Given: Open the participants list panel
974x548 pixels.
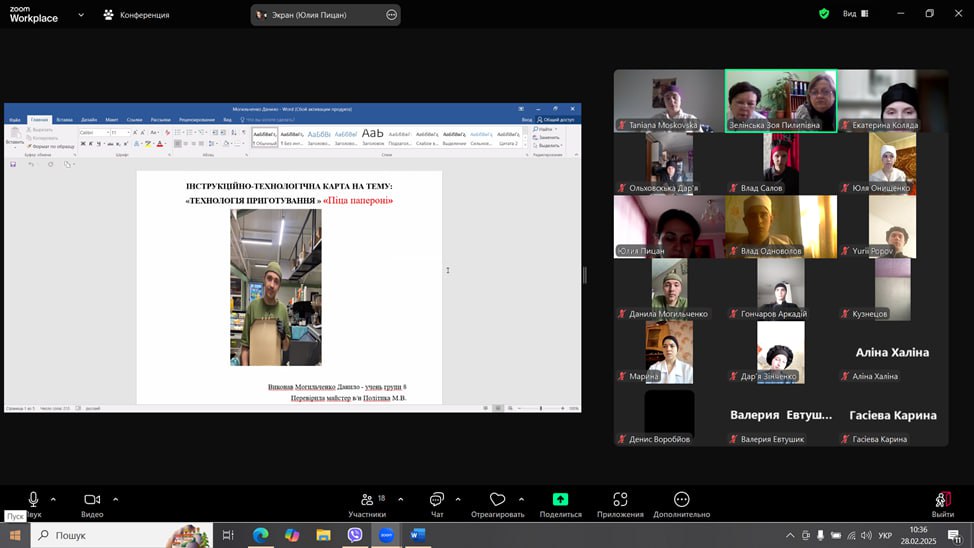Looking at the screenshot, I should [x=366, y=500].
